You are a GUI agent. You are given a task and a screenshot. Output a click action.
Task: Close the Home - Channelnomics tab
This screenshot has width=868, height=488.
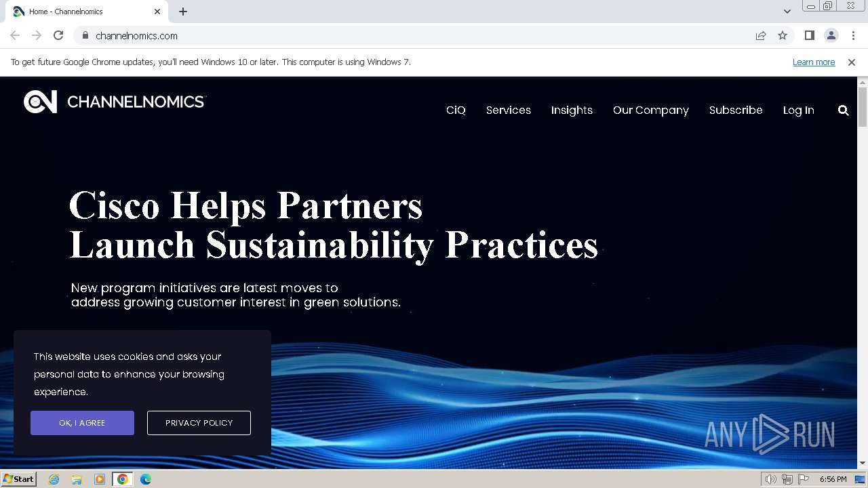point(157,12)
